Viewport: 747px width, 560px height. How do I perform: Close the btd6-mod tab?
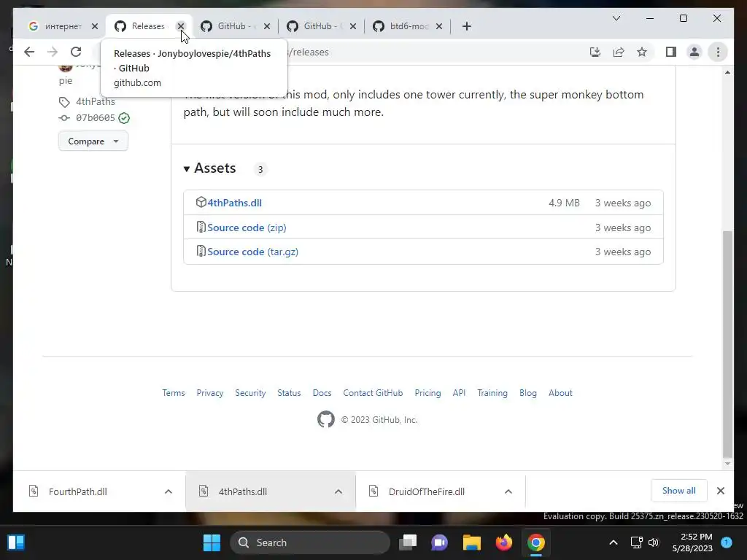439,26
